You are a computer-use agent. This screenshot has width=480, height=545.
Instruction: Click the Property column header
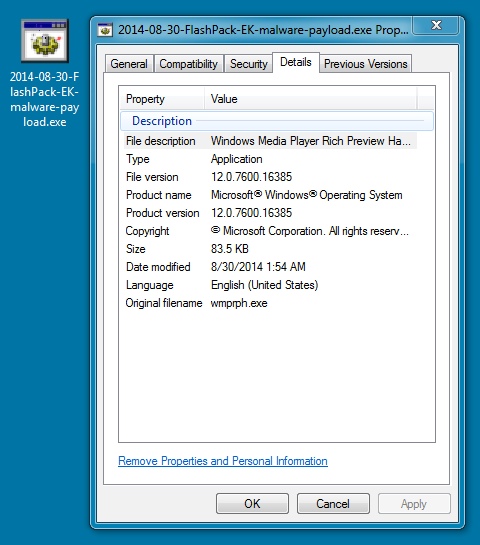point(162,99)
